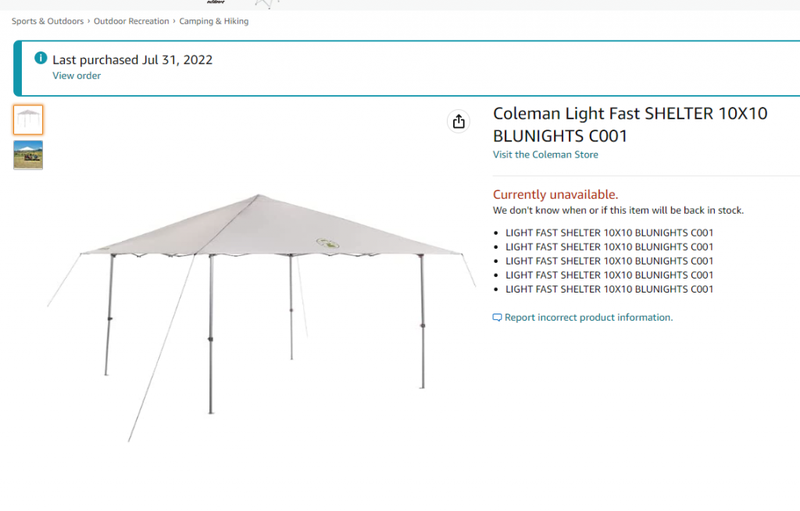The height and width of the screenshot is (511, 800).
Task: Click the chevron before Camping & Hiking
Action: click(x=174, y=21)
